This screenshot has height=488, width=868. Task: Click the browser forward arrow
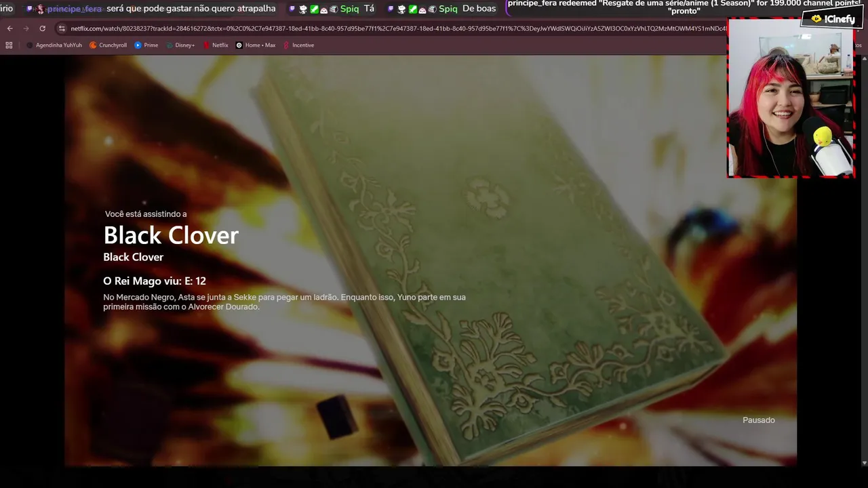click(x=26, y=28)
